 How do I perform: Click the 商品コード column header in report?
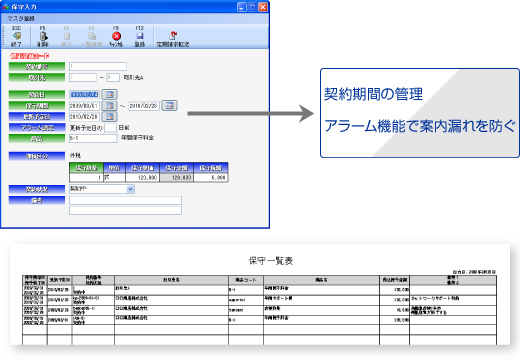click(246, 280)
